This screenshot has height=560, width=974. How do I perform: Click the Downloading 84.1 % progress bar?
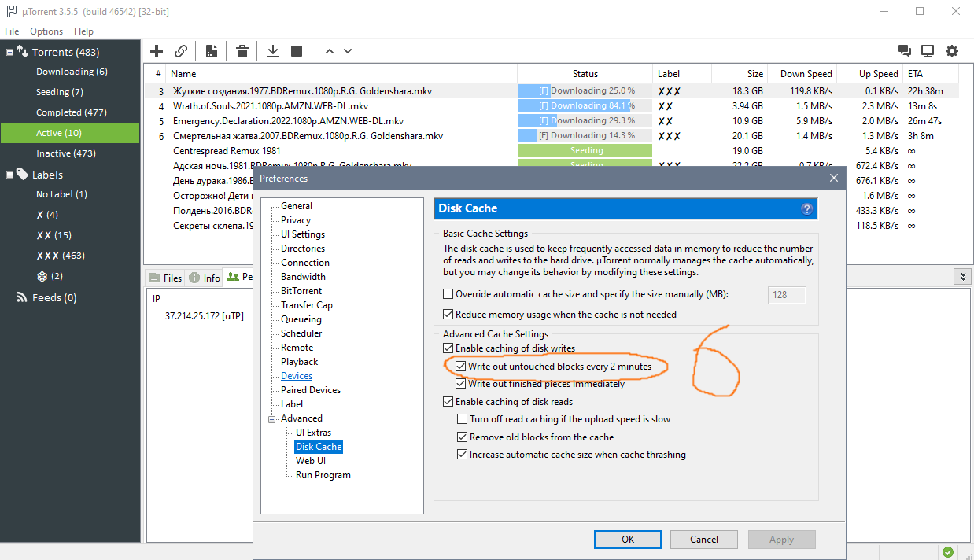point(585,106)
